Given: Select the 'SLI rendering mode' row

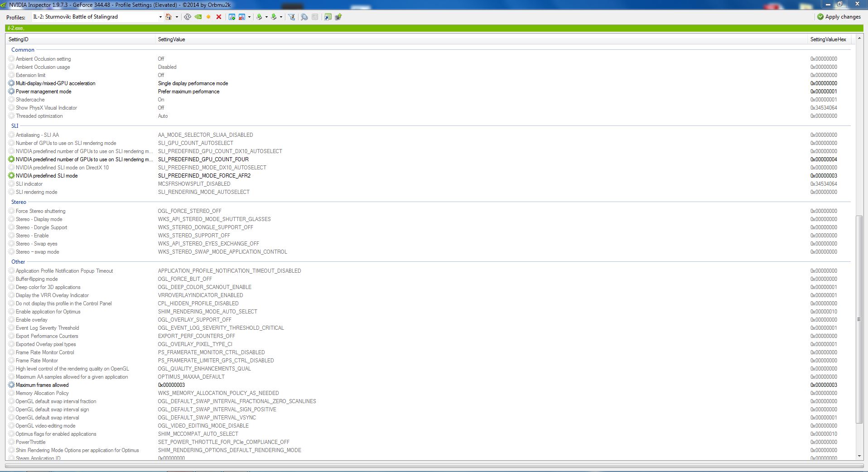Looking at the screenshot, I should 429,192.
